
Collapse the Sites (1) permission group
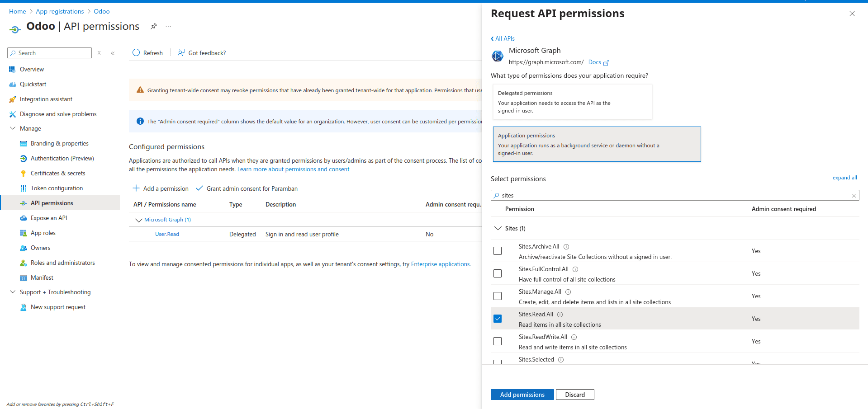click(498, 228)
